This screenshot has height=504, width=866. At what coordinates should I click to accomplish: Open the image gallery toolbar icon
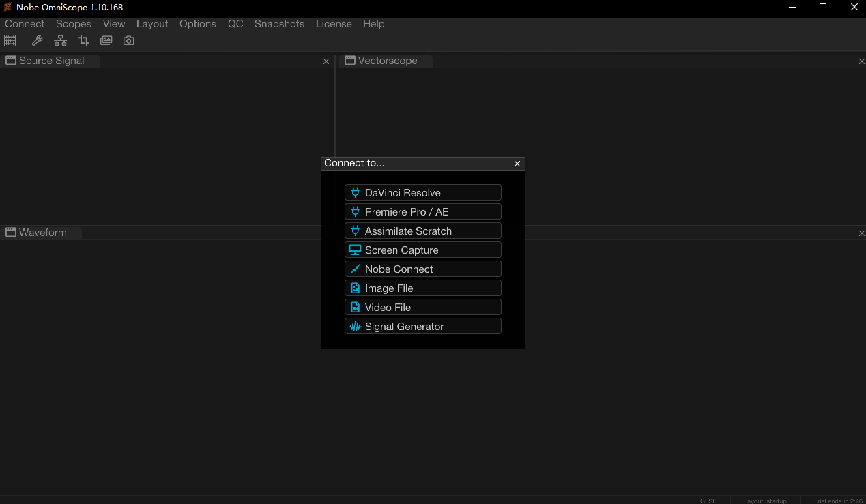pos(106,41)
